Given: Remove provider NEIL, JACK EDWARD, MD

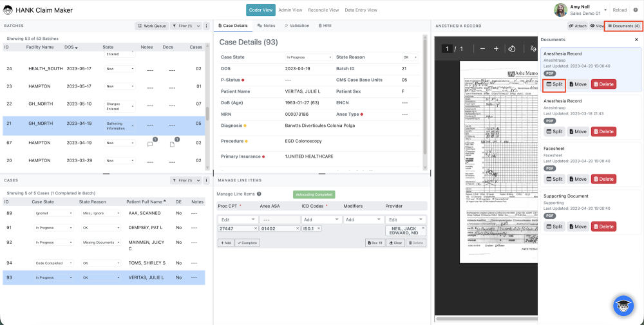Looking at the screenshot, I should [x=423, y=228].
